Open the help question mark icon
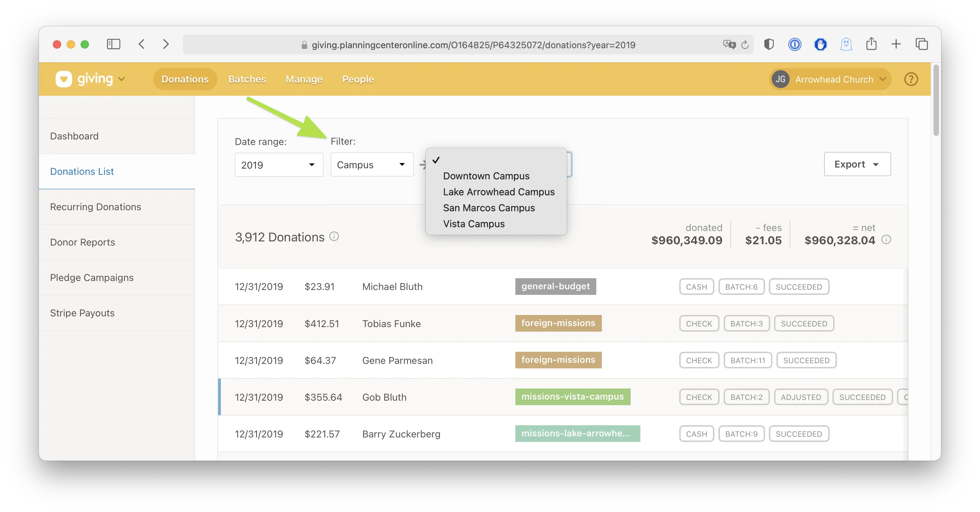Viewport: 980px width, 512px height. 911,79
